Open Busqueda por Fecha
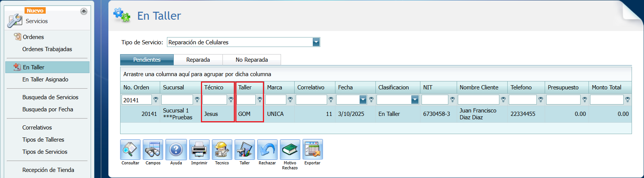The image size is (644, 178). click(x=48, y=109)
